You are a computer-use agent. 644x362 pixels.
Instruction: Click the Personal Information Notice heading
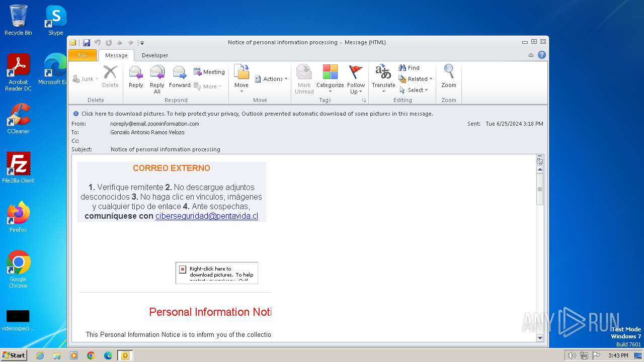coord(210,312)
